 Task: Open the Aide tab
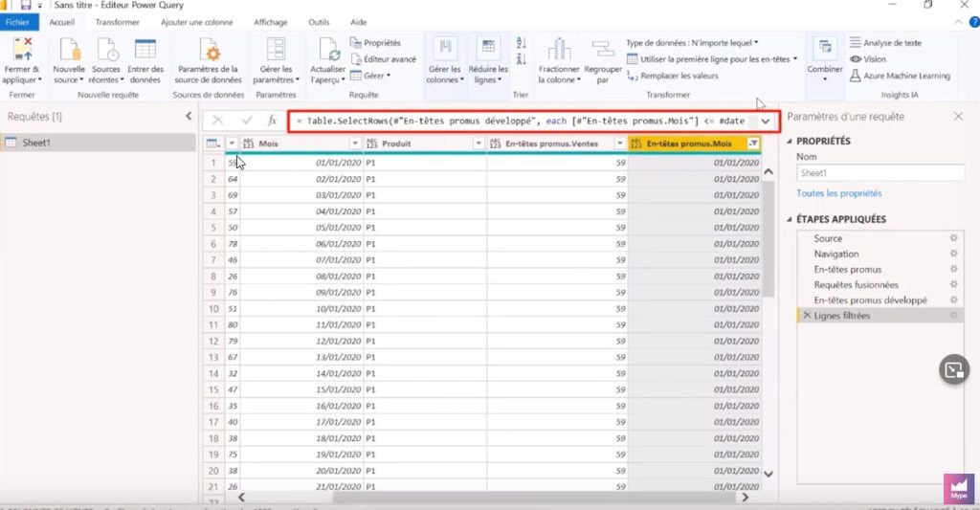point(359,22)
